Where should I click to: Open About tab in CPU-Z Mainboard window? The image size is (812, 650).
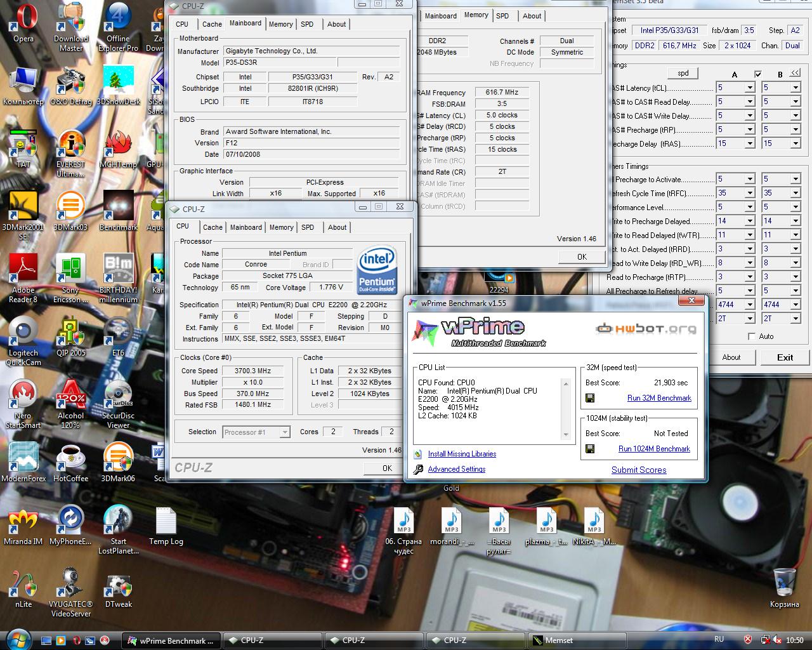(x=337, y=24)
